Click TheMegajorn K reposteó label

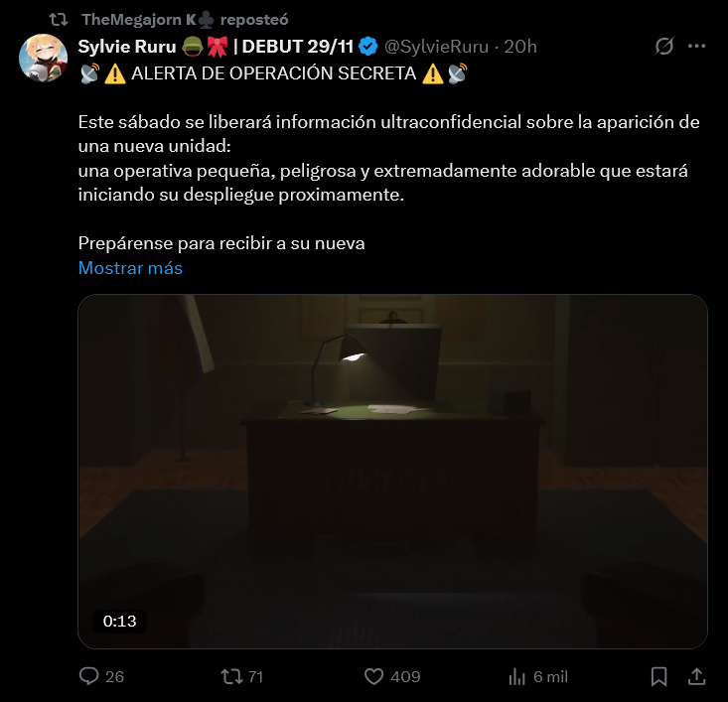coord(185,20)
